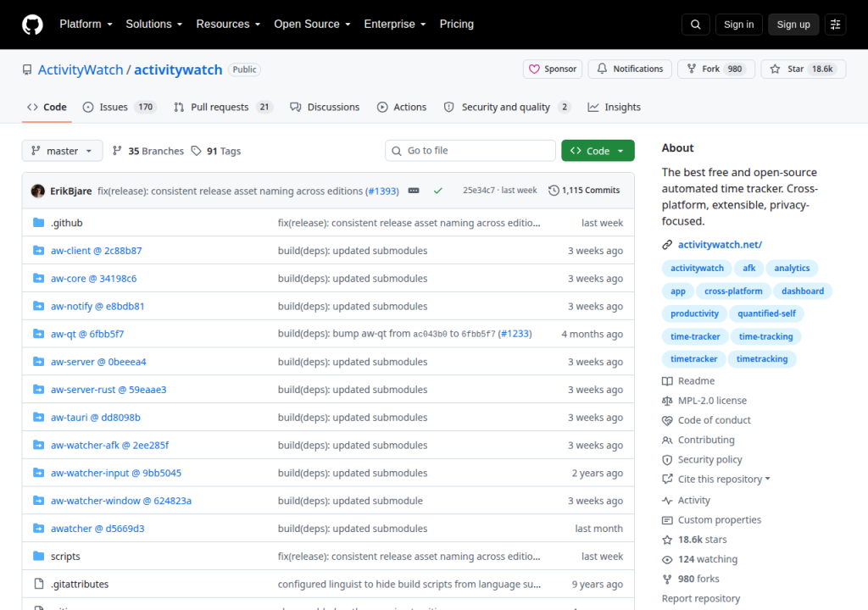The image size is (868, 610).
Task: Click the Sponsor button
Action: 553,69
